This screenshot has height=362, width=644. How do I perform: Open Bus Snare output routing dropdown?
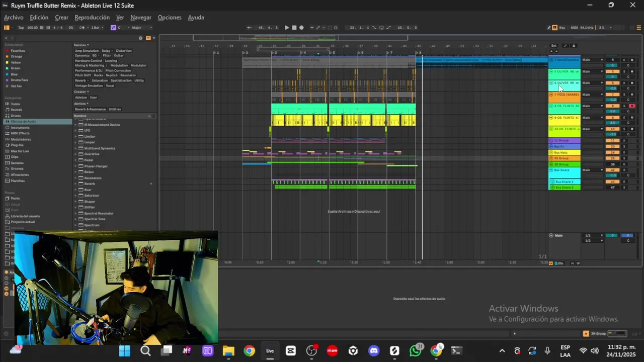click(x=593, y=170)
